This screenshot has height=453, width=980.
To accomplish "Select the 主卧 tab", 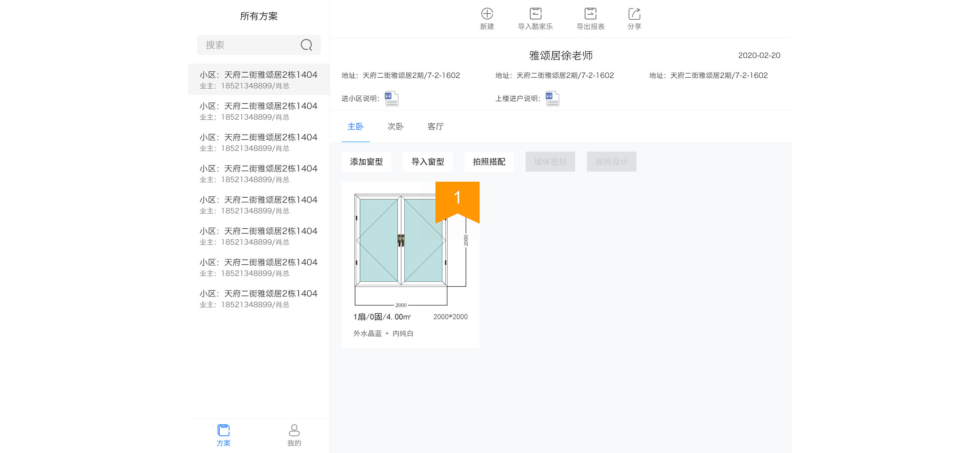I will point(355,127).
